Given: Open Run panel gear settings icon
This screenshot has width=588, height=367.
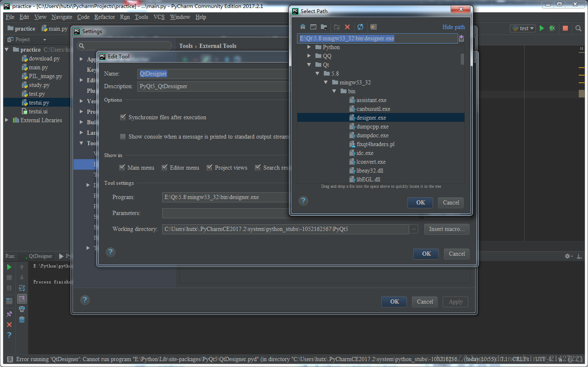Looking at the screenshot, I should coord(567,256).
